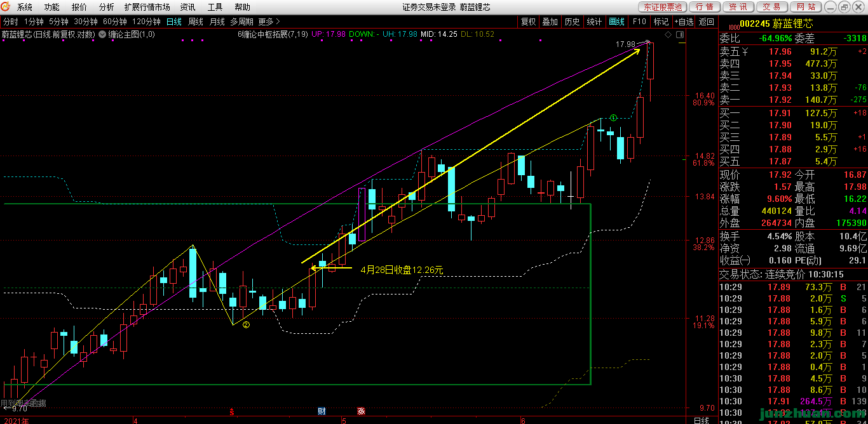Toggle the 画线 drawing tool mode
The height and width of the screenshot is (424, 868).
(616, 22)
